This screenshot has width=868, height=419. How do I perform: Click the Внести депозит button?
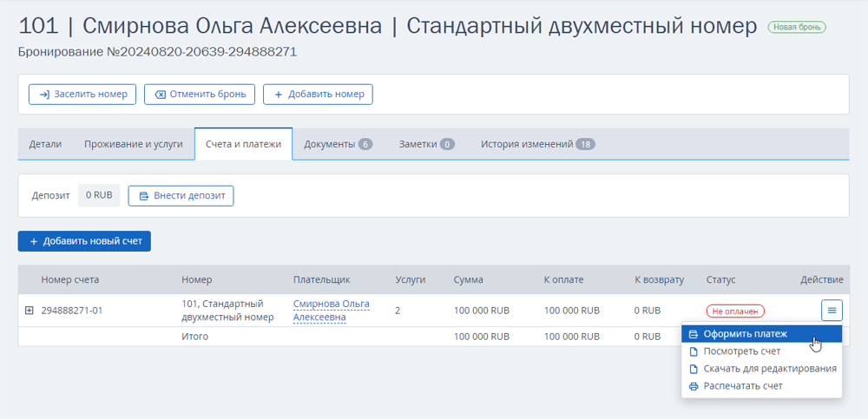181,196
